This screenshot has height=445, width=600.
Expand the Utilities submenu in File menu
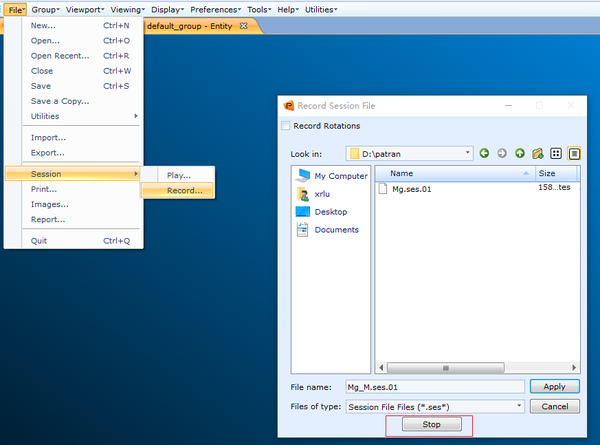[81, 116]
